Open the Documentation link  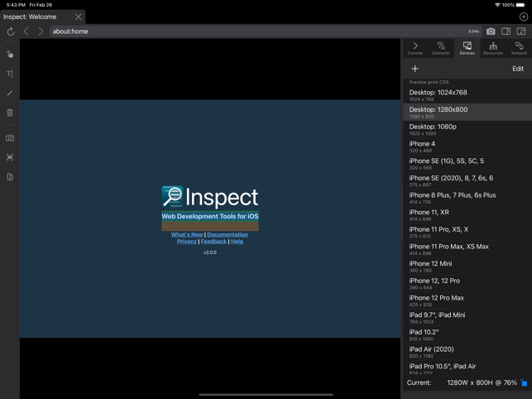coord(228,234)
